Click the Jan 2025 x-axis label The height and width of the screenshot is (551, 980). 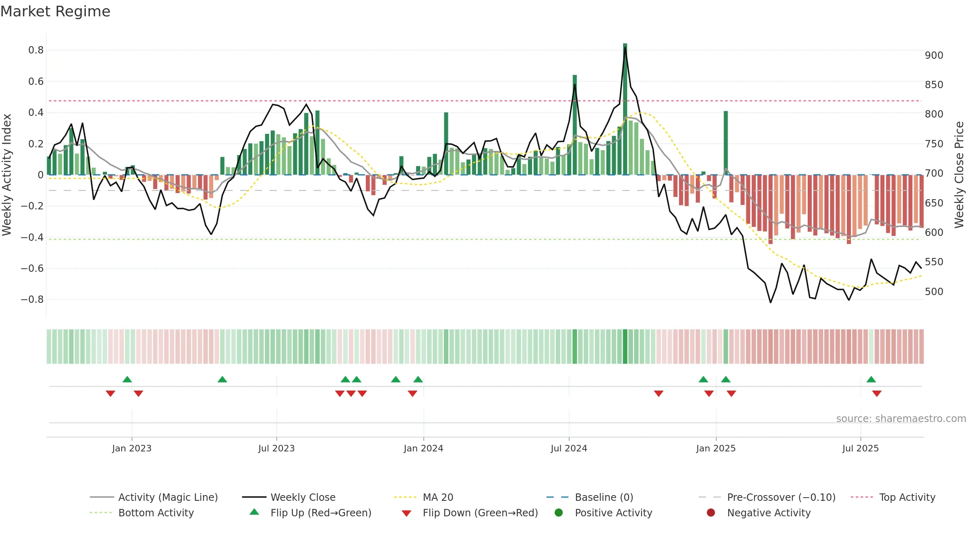tap(716, 448)
